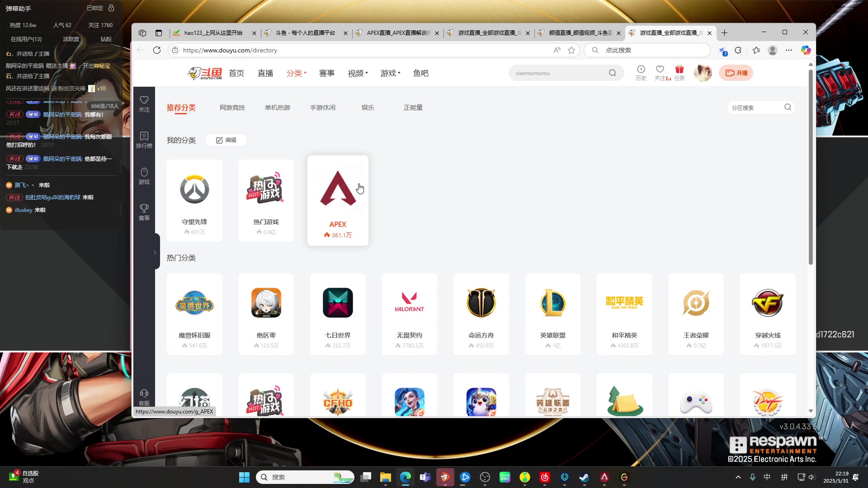Open the 英雄联盟 category icon
The width and height of the screenshot is (868, 488).
click(553, 303)
